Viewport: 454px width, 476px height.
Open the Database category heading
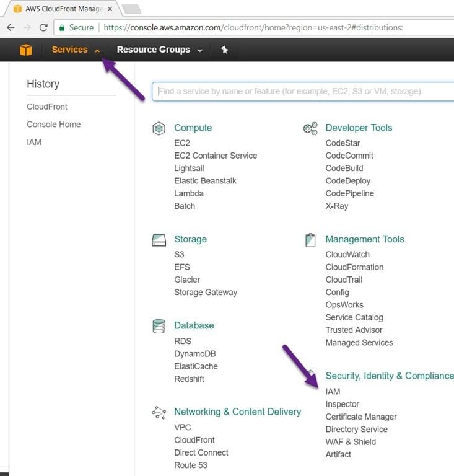tap(194, 325)
